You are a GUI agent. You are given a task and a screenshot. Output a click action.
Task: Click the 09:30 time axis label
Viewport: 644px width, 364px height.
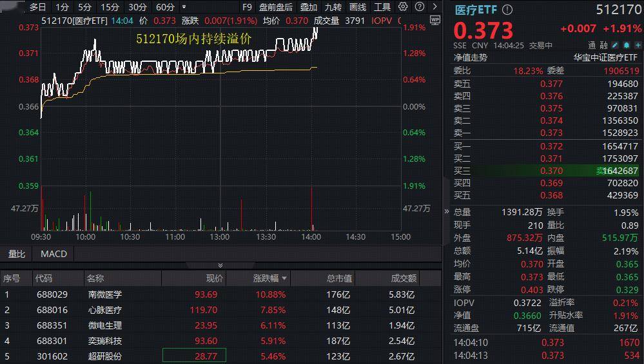[x=41, y=237]
